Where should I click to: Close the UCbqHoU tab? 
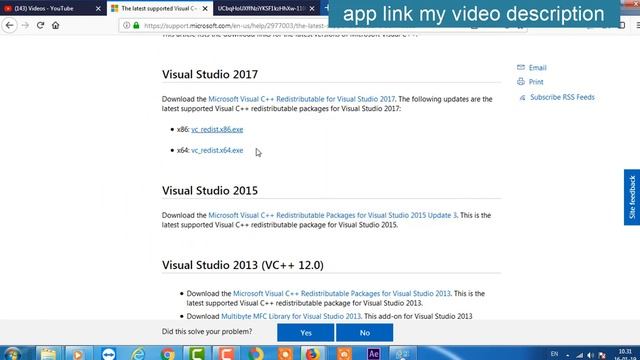point(312,8)
